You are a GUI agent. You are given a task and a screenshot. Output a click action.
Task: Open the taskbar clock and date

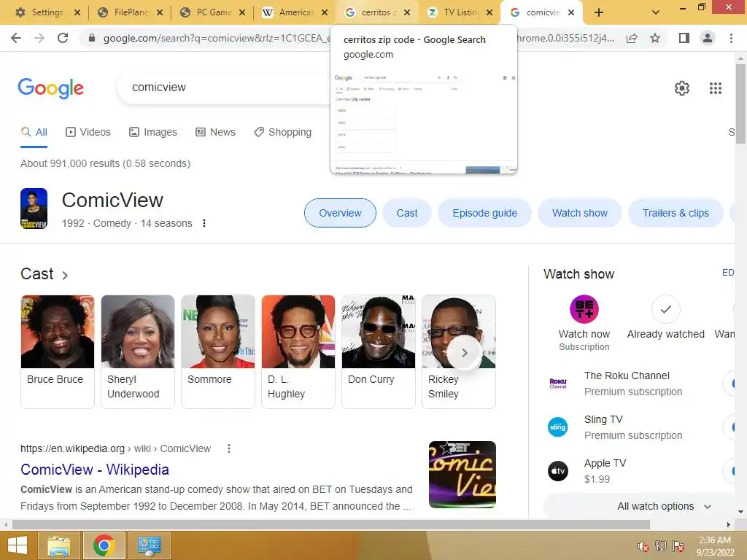click(715, 546)
